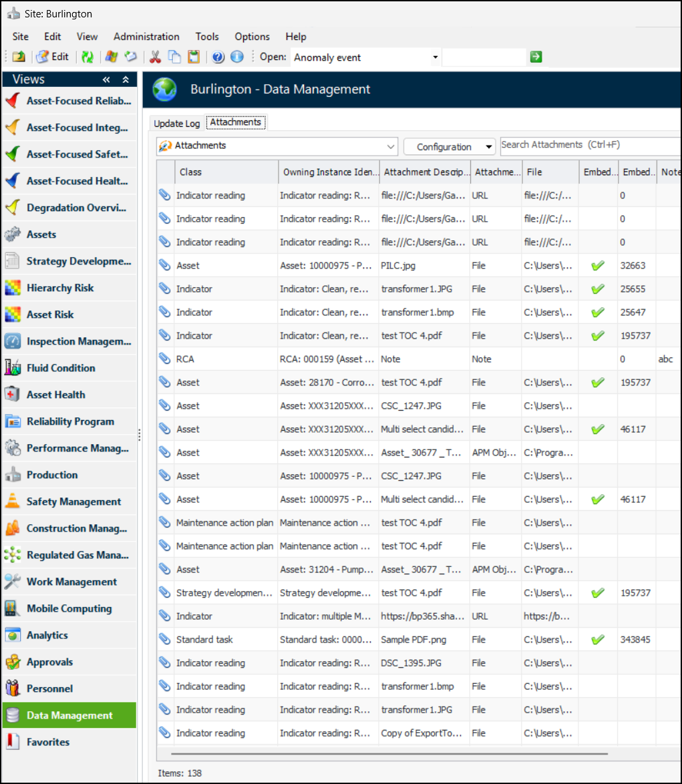This screenshot has width=682, height=784.
Task: Open the Fluid Condition view
Action: pos(69,368)
